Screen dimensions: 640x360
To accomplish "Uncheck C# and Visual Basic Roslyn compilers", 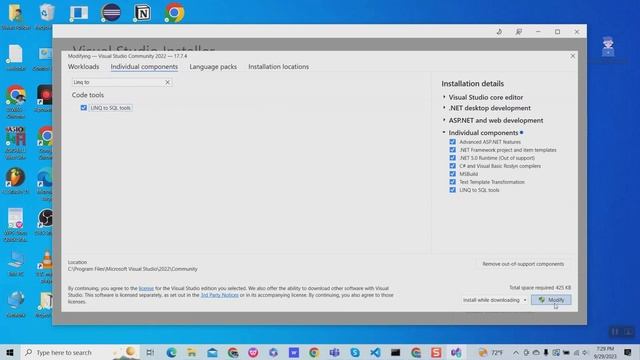I will (x=452, y=166).
